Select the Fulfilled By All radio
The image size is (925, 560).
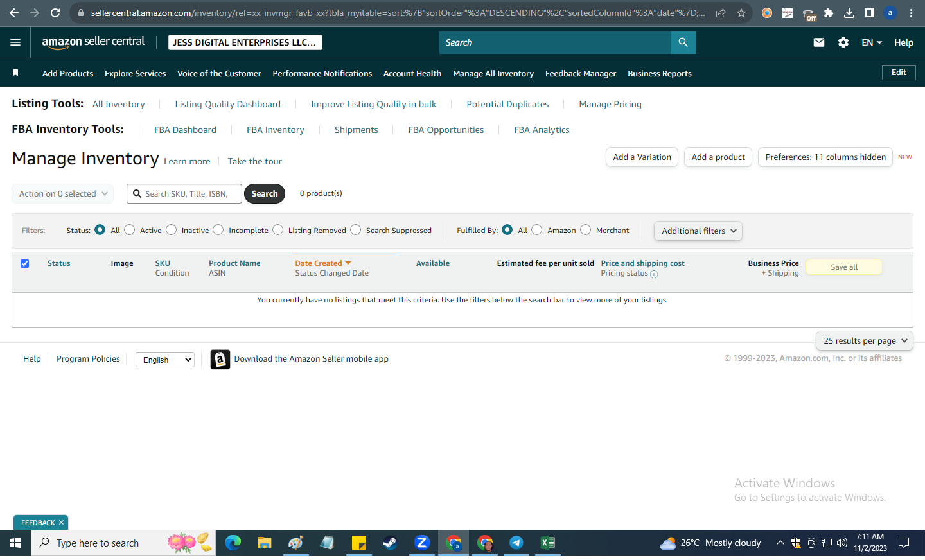tap(507, 230)
